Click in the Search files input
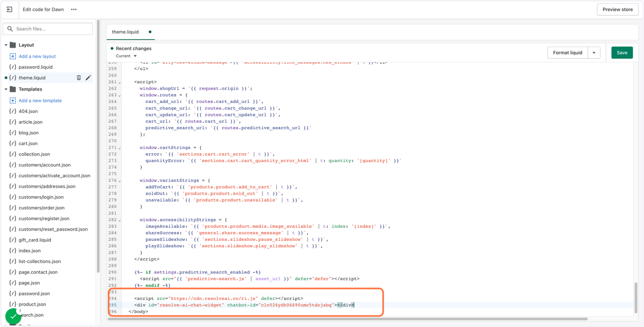Screen dimensions: 644x327 pyautogui.click(x=48, y=29)
